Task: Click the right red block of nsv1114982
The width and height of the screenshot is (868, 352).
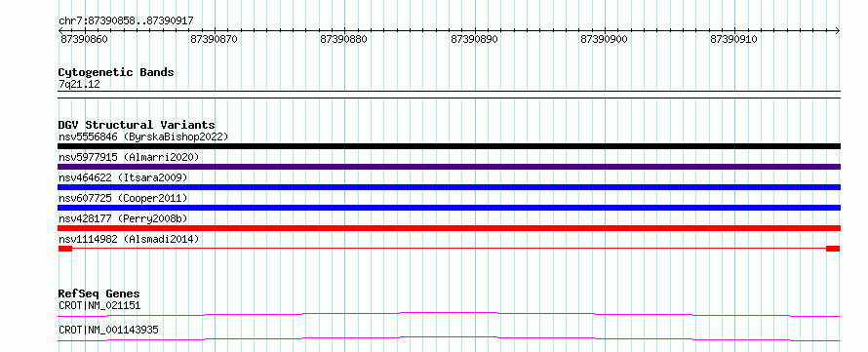Action: [833, 249]
